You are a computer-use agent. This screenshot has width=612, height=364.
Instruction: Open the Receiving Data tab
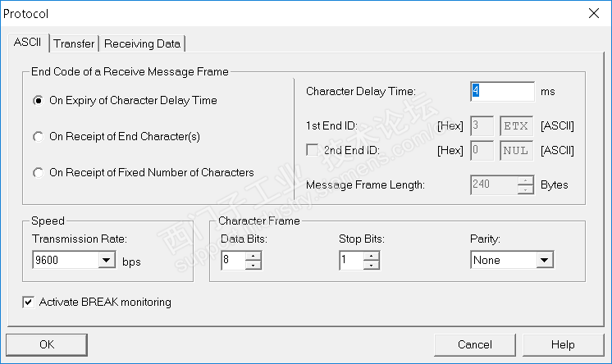pyautogui.click(x=144, y=43)
